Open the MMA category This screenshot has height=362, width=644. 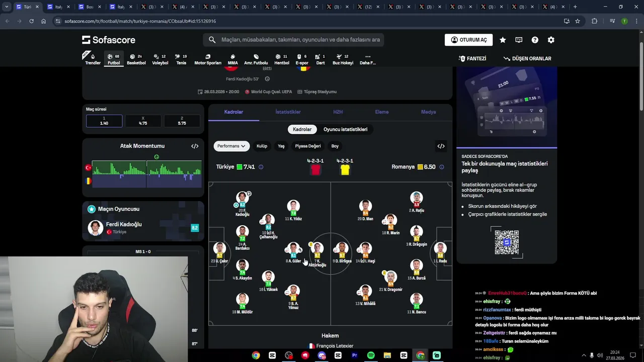[232, 59]
